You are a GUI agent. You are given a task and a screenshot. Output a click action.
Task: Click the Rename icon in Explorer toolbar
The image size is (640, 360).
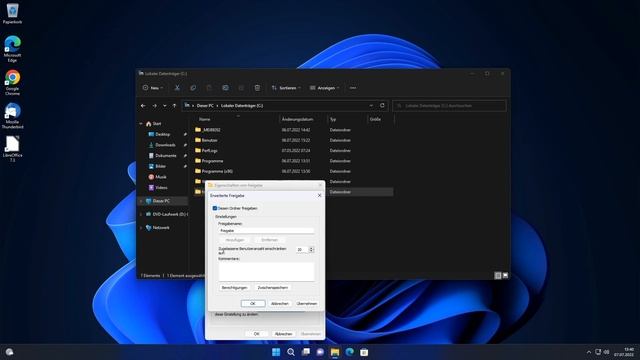click(225, 88)
